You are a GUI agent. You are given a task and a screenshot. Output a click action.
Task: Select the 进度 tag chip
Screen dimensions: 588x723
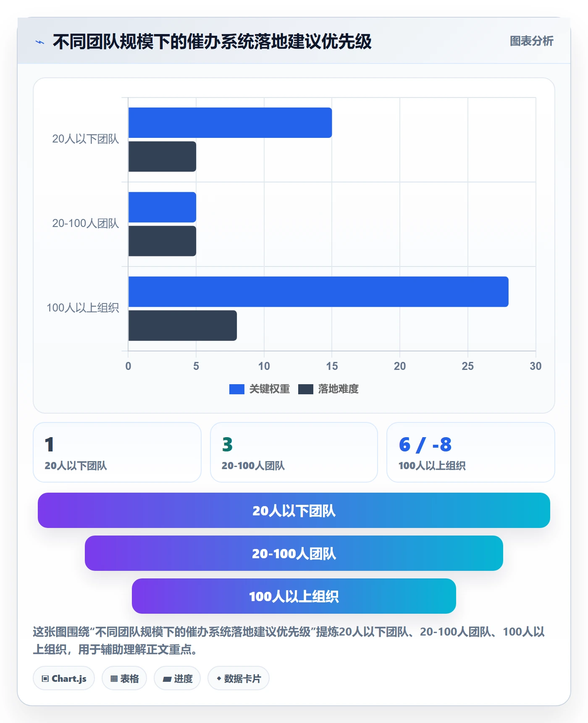(177, 678)
